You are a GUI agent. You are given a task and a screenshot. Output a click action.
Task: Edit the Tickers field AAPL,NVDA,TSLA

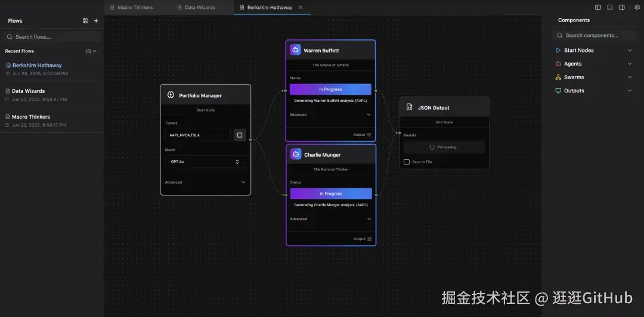(x=197, y=135)
